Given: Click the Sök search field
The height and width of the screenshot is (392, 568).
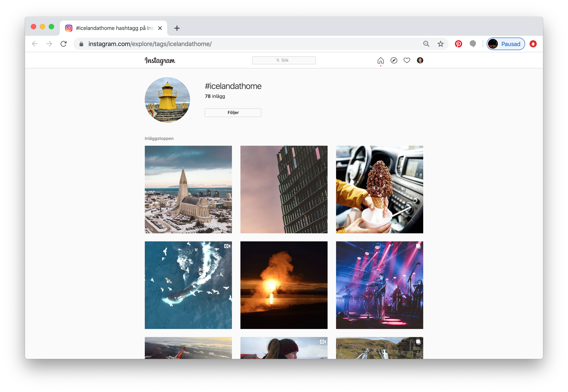Looking at the screenshot, I should (x=284, y=60).
